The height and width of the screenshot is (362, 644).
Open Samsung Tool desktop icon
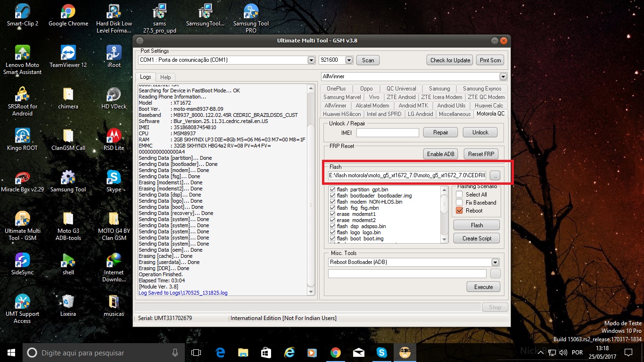click(68, 181)
